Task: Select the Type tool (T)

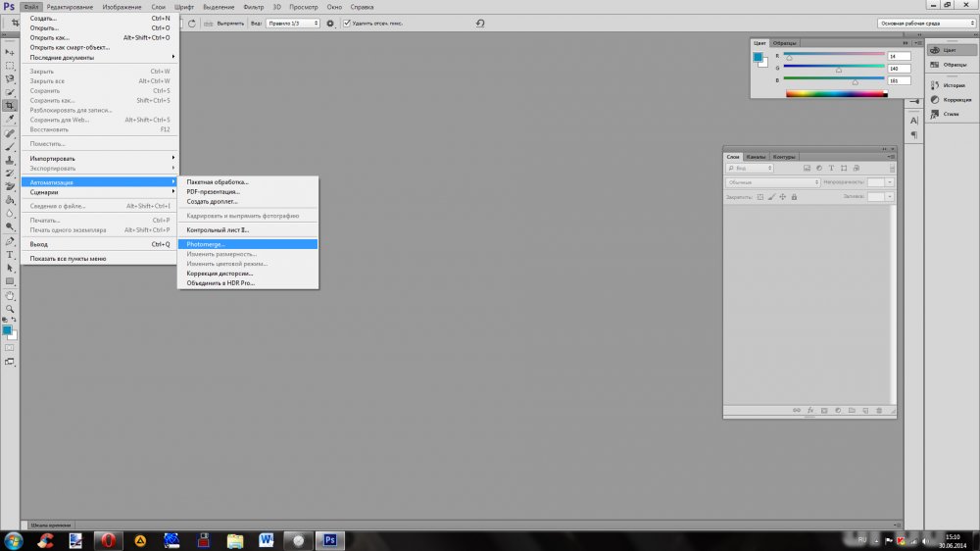Action: 10,254
